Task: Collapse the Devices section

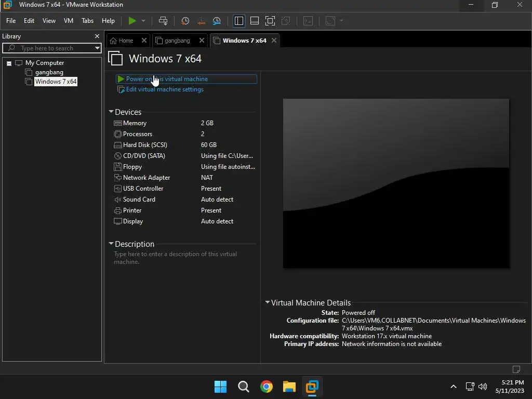Action: coord(111,112)
